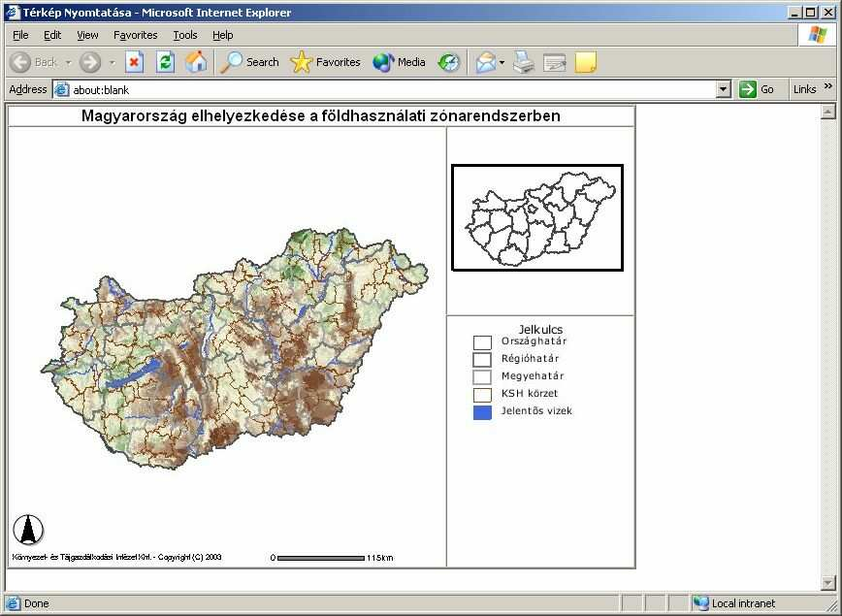Image resolution: width=842 pixels, height=616 pixels.
Task: Click the Windows flag logo
Action: coord(818,34)
